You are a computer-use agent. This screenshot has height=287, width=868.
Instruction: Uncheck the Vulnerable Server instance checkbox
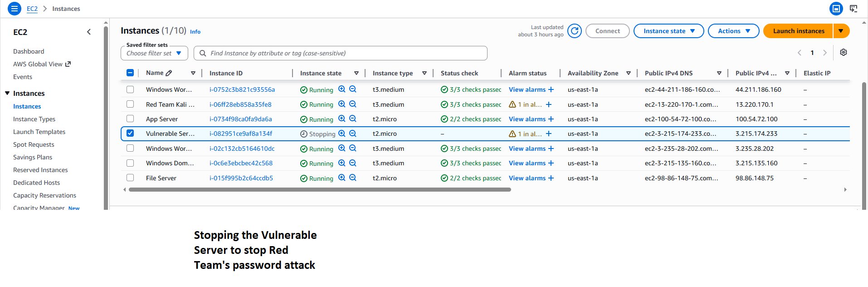pyautogui.click(x=130, y=133)
